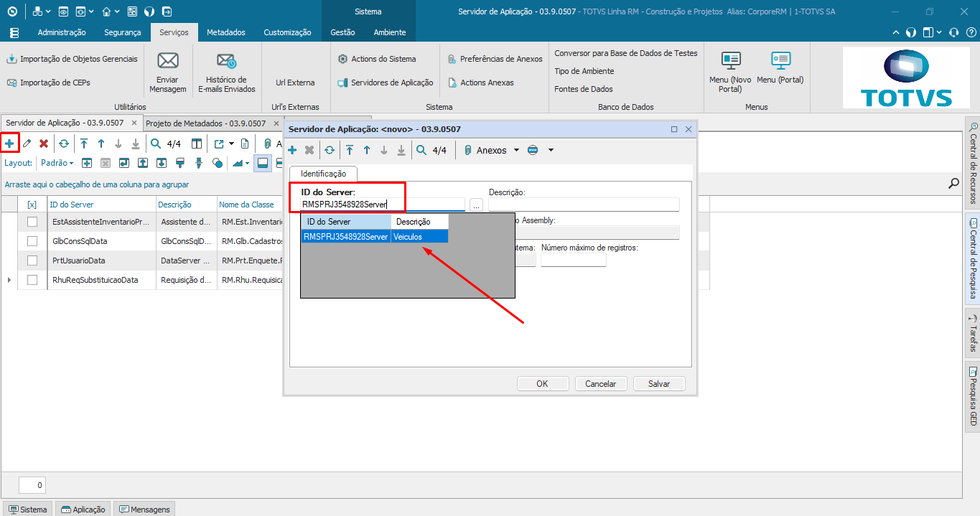This screenshot has width=980, height=516.
Task: Open export dropdown arrow in main toolbar
Action: [232, 144]
